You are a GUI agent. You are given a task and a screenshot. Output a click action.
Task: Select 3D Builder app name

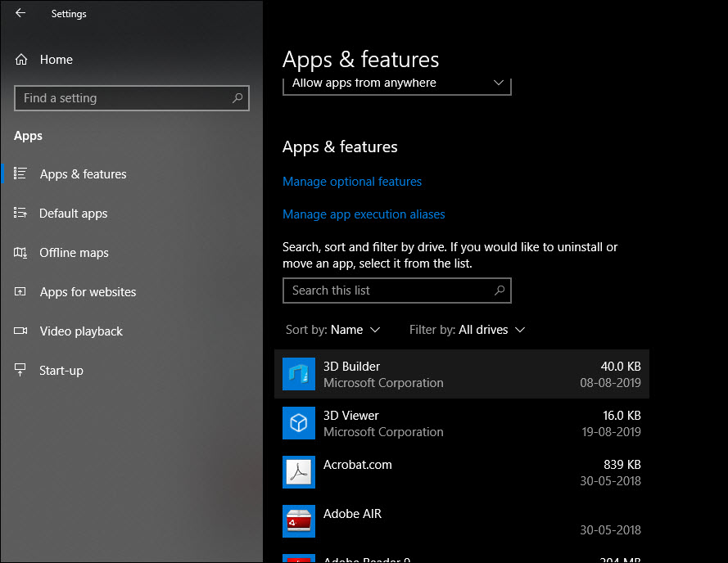(351, 367)
